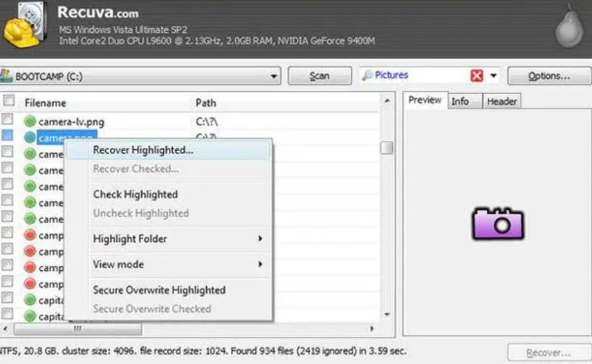Viewport: 592px width, 364px height.
Task: Click the horizontal scroll right arrow
Action: (372, 329)
